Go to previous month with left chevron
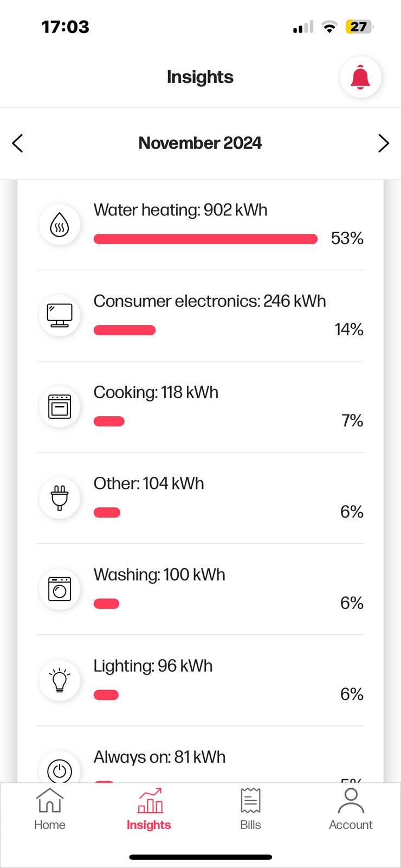This screenshot has height=868, width=401. (x=18, y=143)
